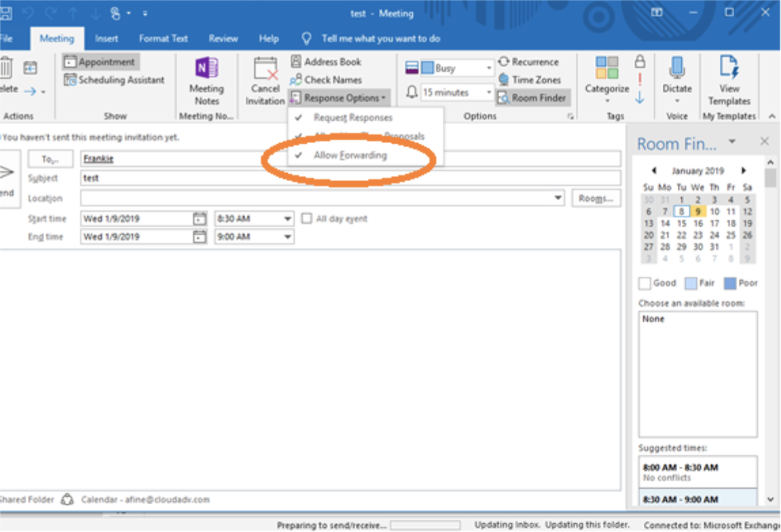Click the Rooms... button
The image size is (781, 532).
coord(596,198)
